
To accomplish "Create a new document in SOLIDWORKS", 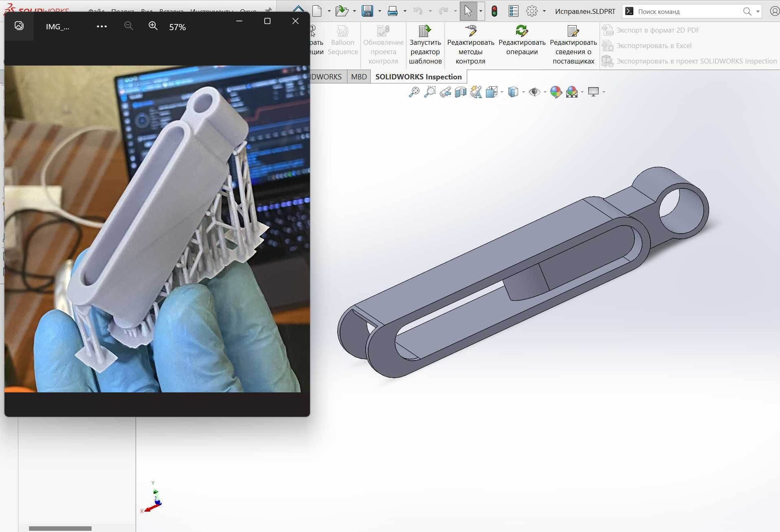I will [x=317, y=11].
